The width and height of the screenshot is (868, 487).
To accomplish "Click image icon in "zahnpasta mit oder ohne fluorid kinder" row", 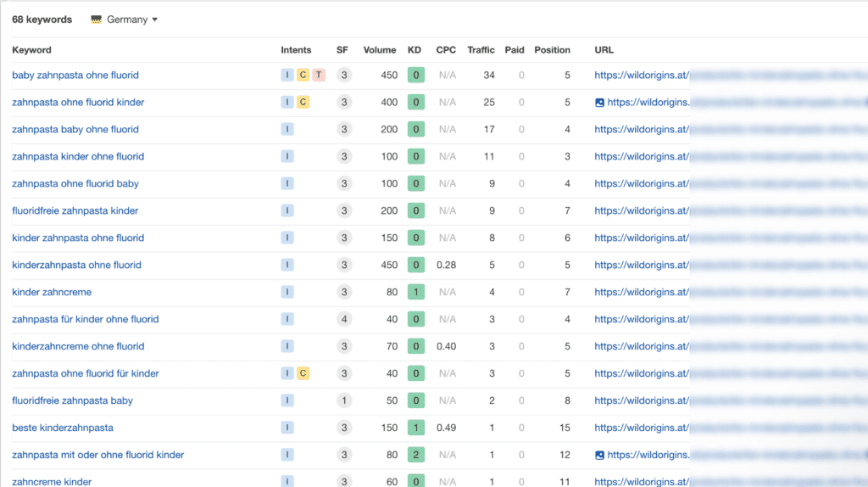I will click(600, 456).
